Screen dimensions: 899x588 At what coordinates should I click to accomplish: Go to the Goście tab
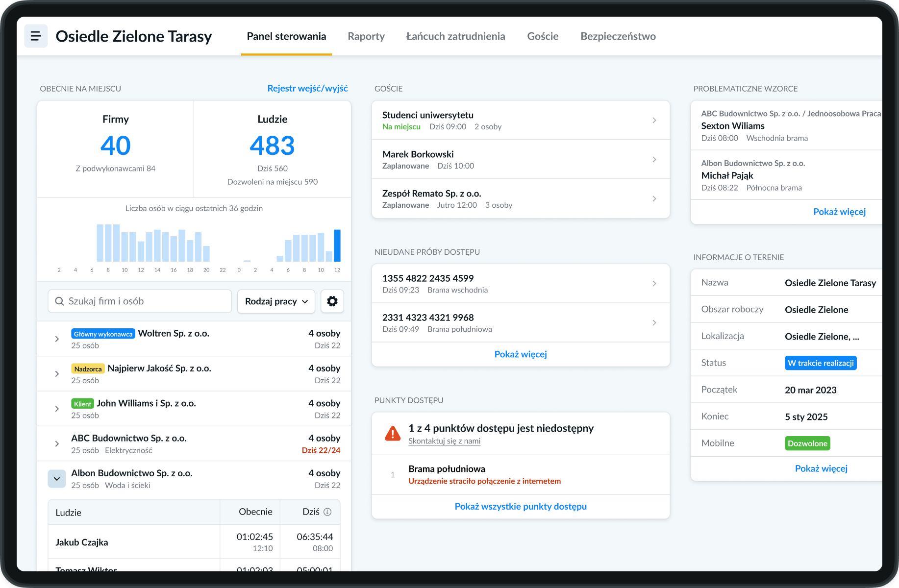543,36
